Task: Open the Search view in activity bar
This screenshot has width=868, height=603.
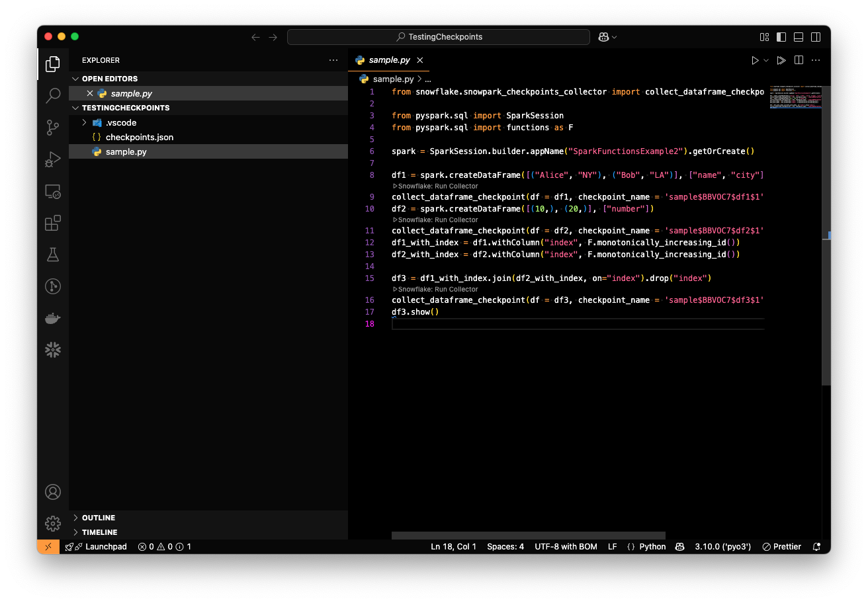Action: (x=53, y=96)
